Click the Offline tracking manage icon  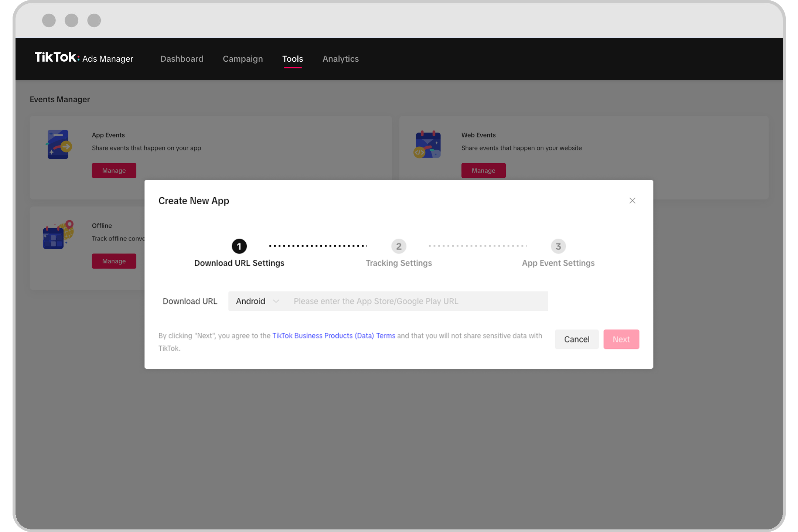click(x=114, y=261)
